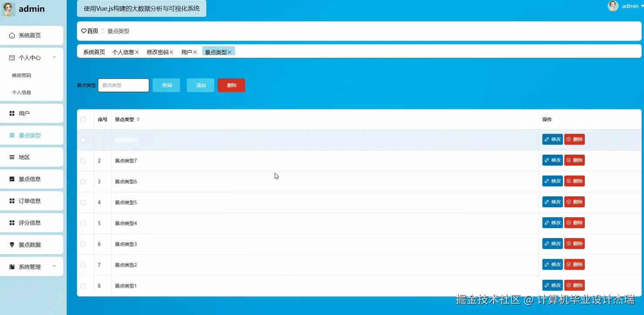
Task: Click 修改 for 景点类型6
Action: [553, 181]
